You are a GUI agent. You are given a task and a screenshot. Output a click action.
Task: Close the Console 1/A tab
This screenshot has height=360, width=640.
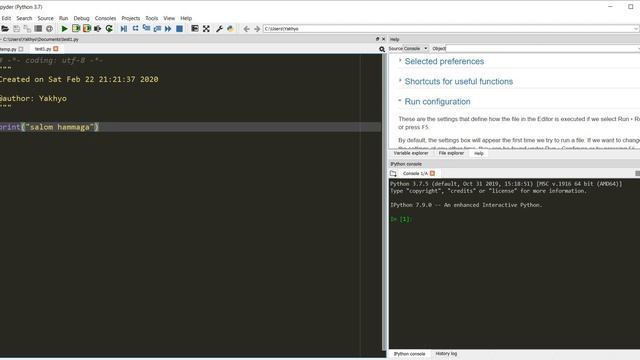[432, 173]
